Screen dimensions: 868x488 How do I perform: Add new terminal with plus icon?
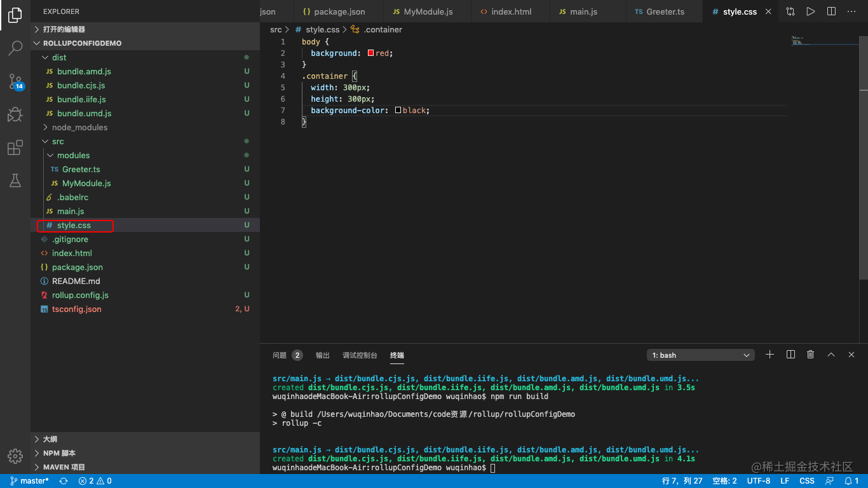click(x=770, y=355)
